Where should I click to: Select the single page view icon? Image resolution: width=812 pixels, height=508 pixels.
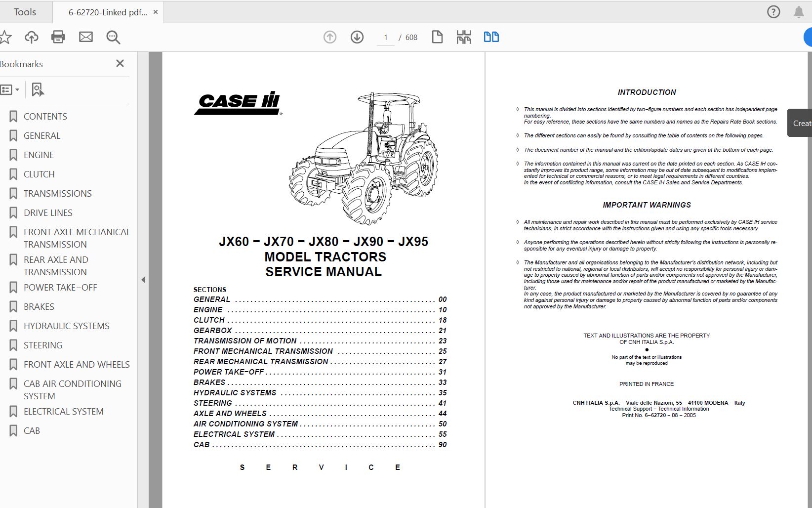pos(437,37)
